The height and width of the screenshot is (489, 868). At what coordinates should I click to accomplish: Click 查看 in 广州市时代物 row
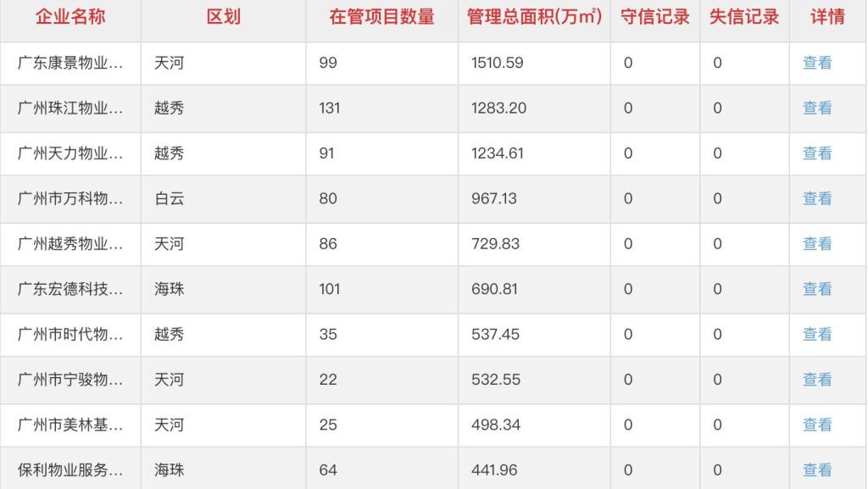pyautogui.click(x=817, y=335)
